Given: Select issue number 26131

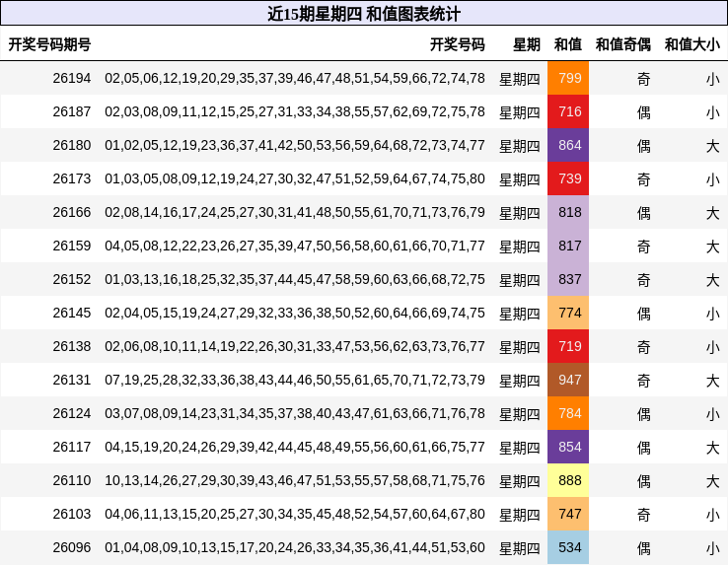Looking at the screenshot, I should [71, 380].
